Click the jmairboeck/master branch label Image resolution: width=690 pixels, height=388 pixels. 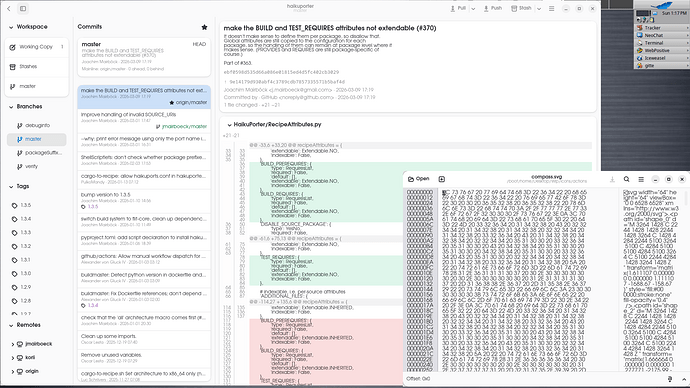pyautogui.click(x=181, y=126)
